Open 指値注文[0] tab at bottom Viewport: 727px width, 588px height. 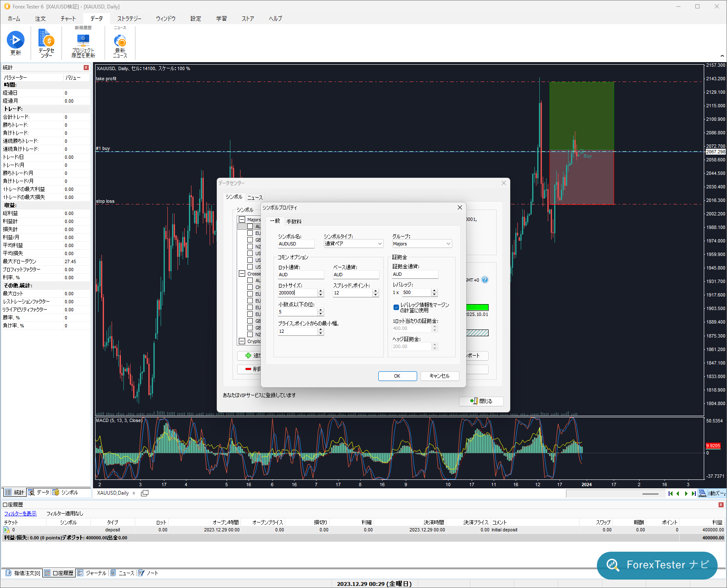click(x=23, y=573)
